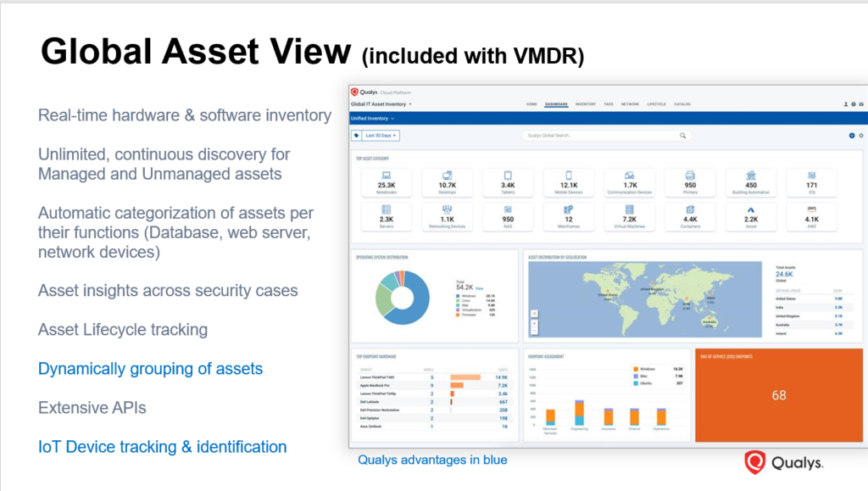The height and width of the screenshot is (491, 868).
Task: Open the Building Automation icon
Action: point(751,176)
